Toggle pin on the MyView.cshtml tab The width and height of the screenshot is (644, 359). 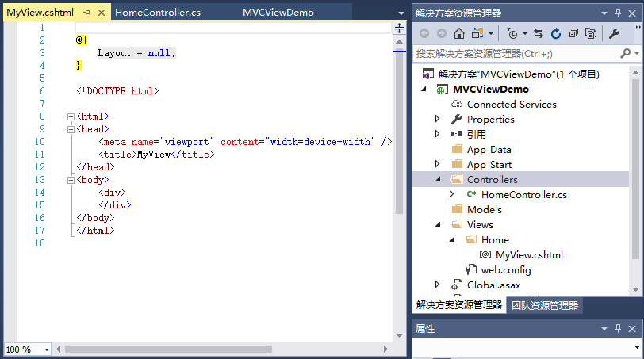tap(86, 13)
